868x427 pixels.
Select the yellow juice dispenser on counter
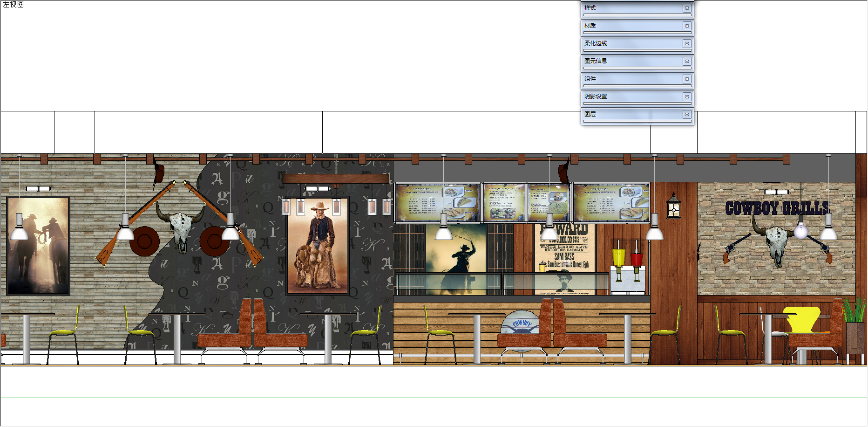pyautogui.click(x=619, y=261)
